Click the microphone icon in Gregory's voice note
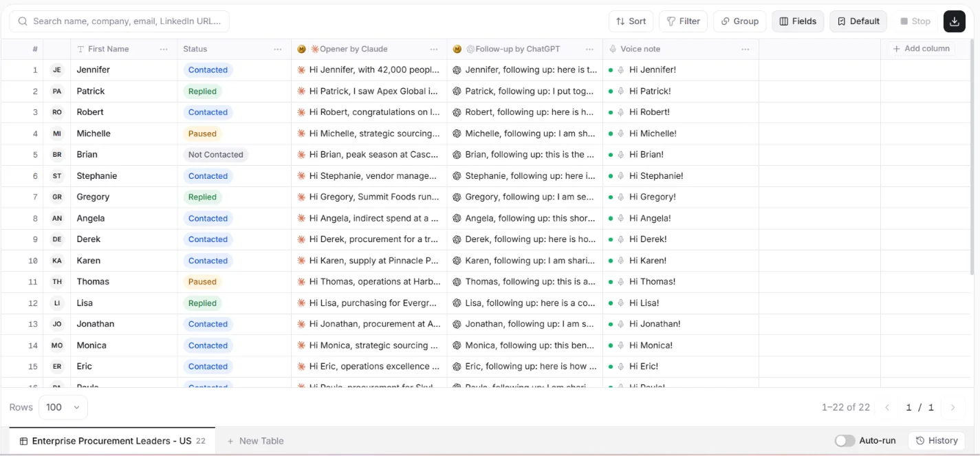Viewport: 980px width, 456px height. coord(620,197)
